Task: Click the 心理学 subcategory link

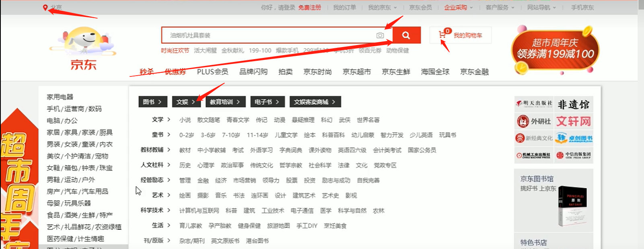Action: click(x=206, y=165)
